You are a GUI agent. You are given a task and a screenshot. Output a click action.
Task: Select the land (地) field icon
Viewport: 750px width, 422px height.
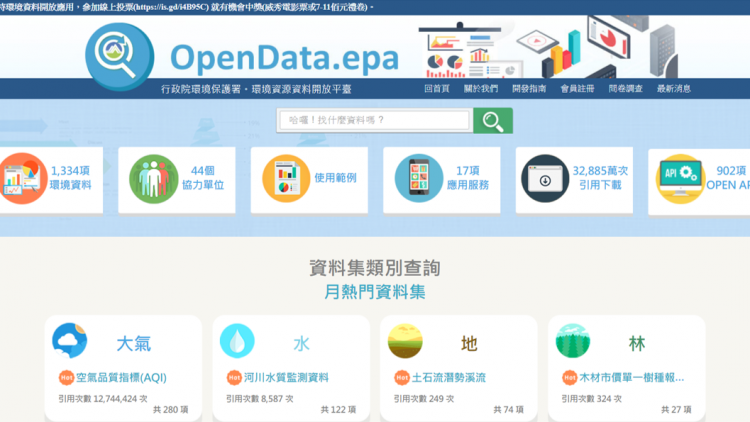pos(405,341)
